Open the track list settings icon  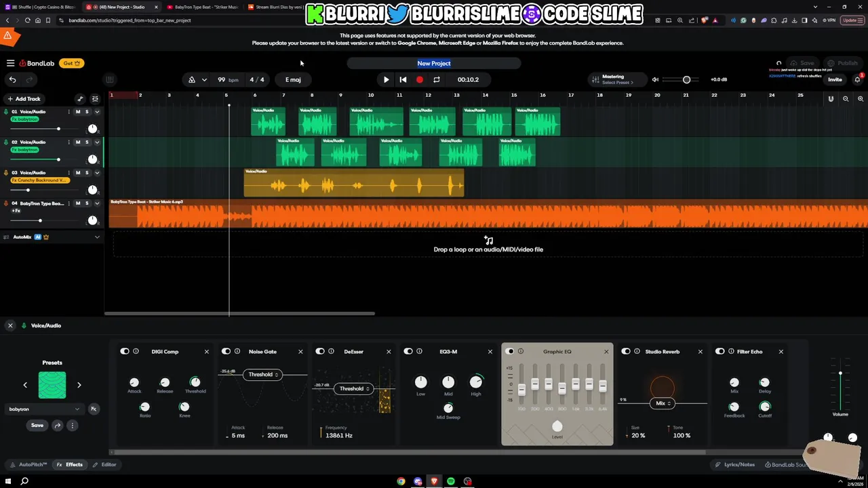tap(95, 99)
